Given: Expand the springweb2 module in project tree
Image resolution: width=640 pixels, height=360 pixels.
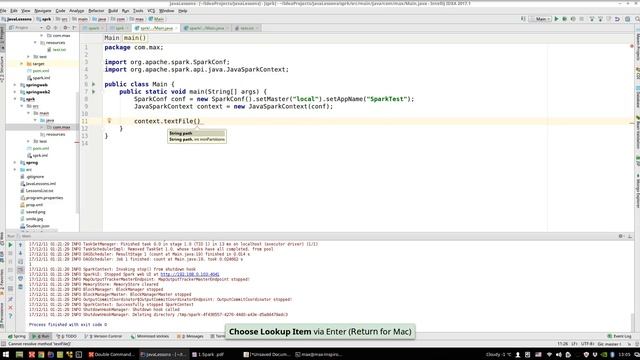Looking at the screenshot, I should coord(15,92).
